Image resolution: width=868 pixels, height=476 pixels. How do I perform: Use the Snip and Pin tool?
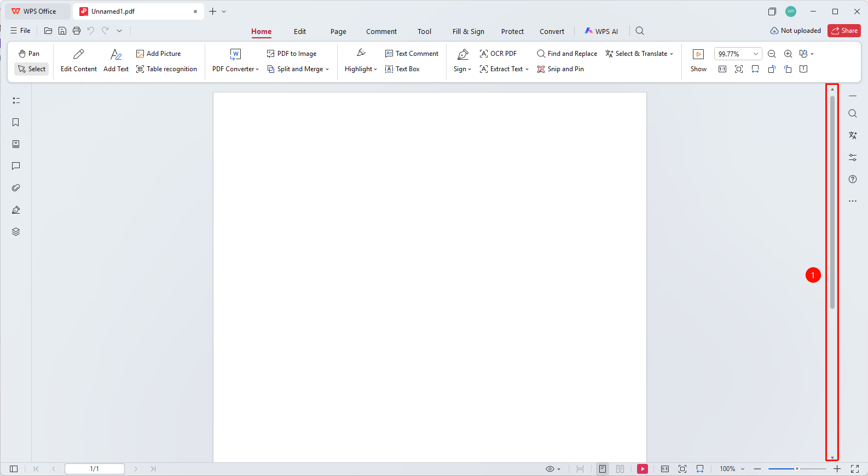point(560,69)
